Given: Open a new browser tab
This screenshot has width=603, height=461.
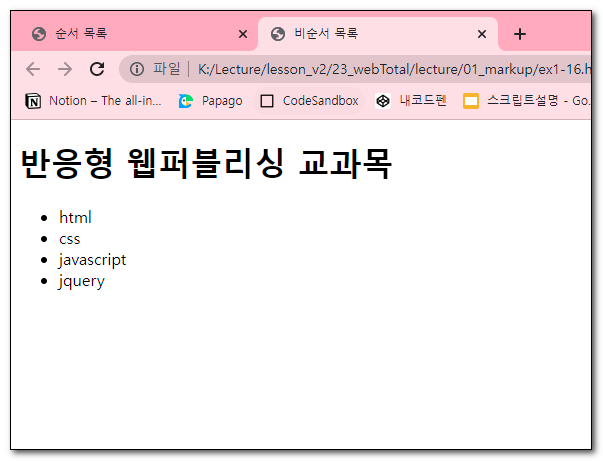Looking at the screenshot, I should (520, 34).
